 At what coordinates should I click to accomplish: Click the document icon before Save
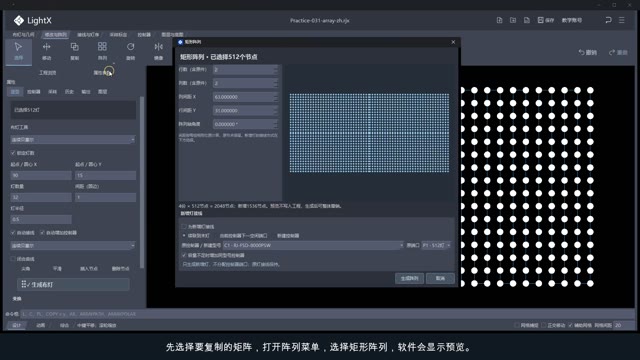point(527,20)
